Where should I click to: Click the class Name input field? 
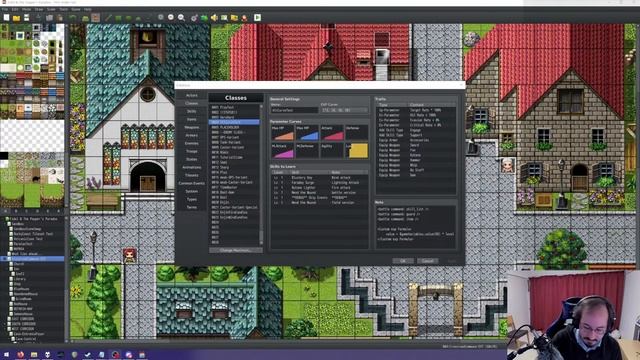pyautogui.click(x=294, y=110)
